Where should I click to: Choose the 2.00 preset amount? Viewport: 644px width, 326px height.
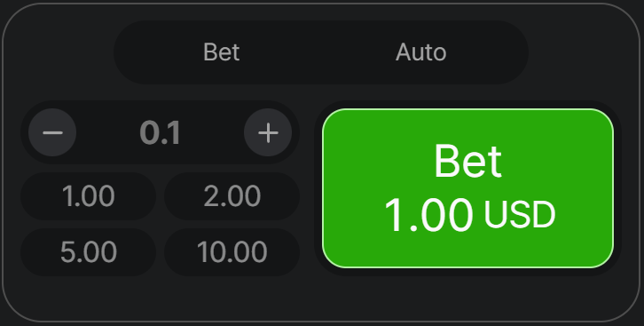click(232, 196)
